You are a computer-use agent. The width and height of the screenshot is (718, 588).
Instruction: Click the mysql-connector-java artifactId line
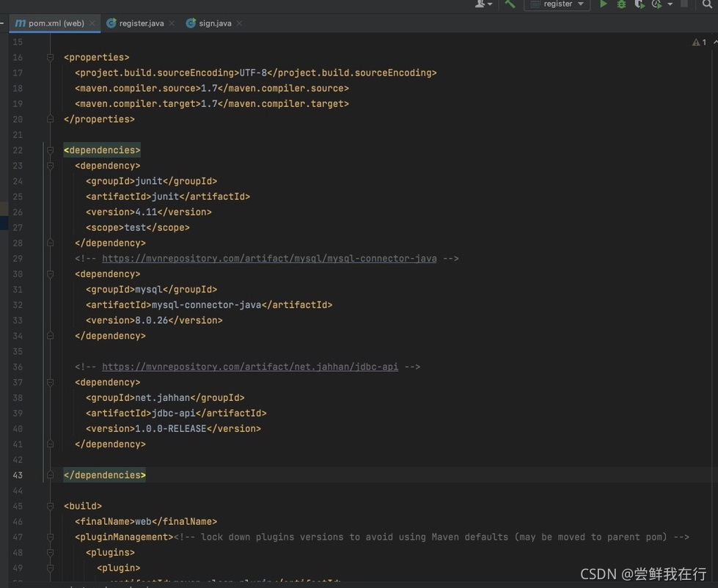209,305
